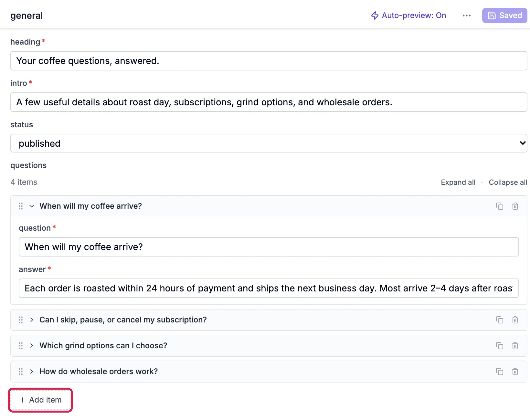
Task: Add a new question item
Action: coord(40,400)
